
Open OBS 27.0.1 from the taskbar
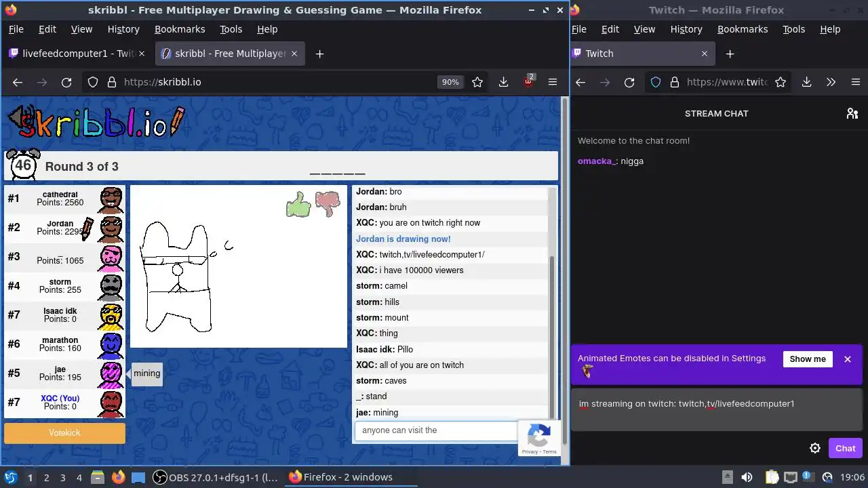[x=215, y=477]
